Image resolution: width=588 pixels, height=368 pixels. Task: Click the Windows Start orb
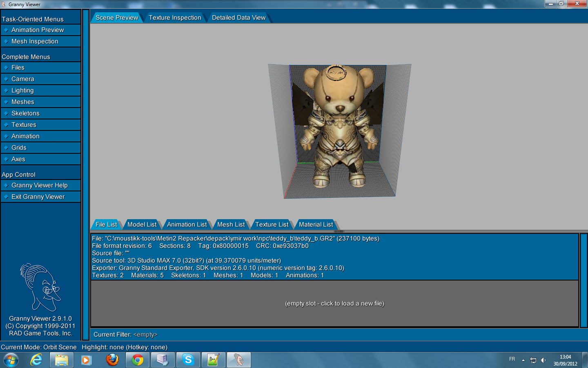click(11, 360)
